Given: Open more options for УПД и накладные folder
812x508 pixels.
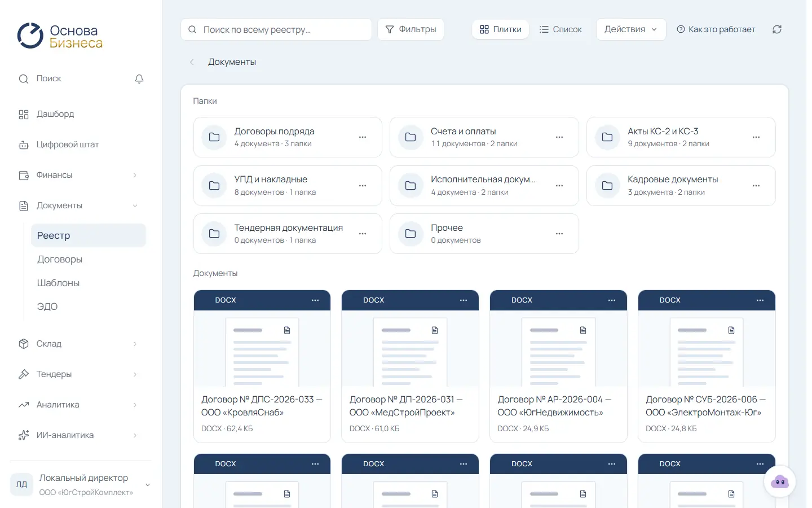Looking at the screenshot, I should coord(363,186).
